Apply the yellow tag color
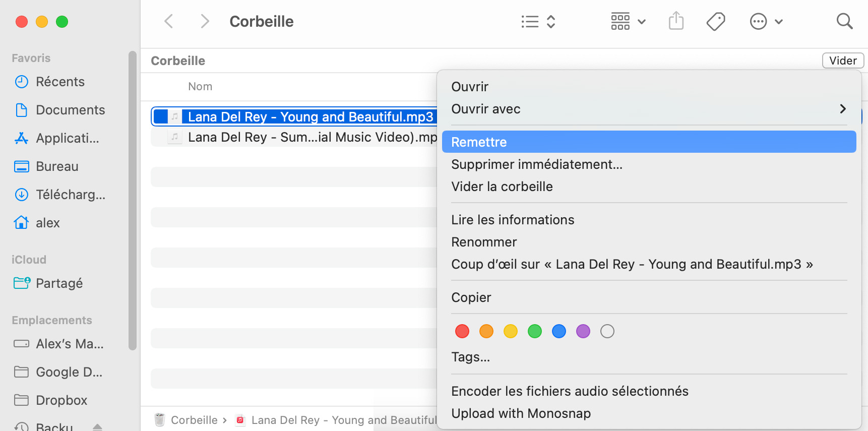This screenshot has width=868, height=431. 511,331
